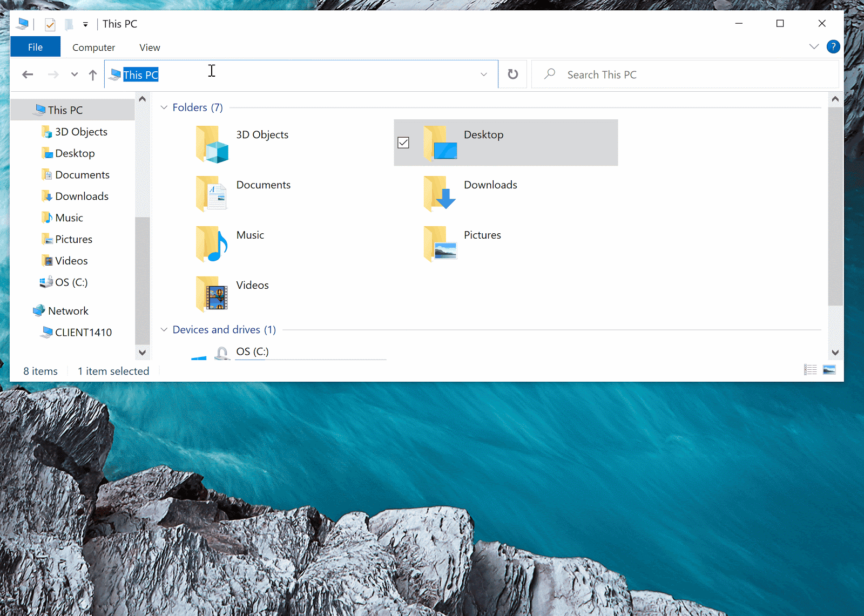This screenshot has height=616, width=864.
Task: Switch to details view in status bar
Action: tap(810, 370)
